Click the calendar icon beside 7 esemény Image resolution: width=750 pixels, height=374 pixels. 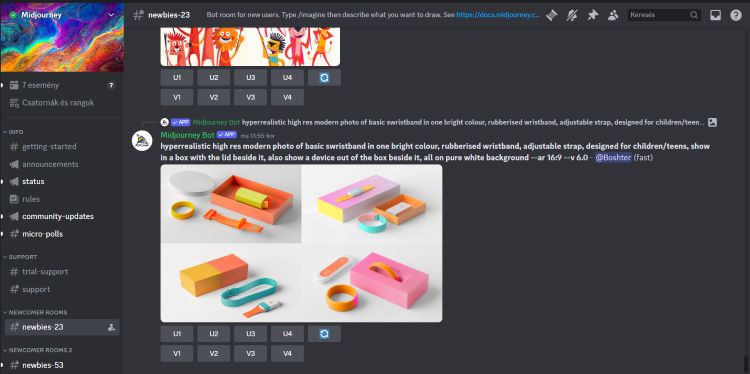[x=14, y=85]
